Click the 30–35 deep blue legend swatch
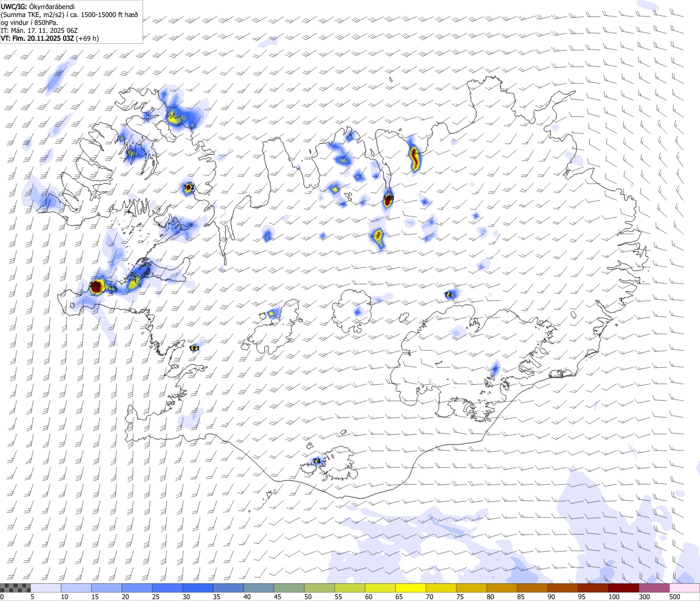Viewport: 700px width, 601px height. tap(198, 588)
